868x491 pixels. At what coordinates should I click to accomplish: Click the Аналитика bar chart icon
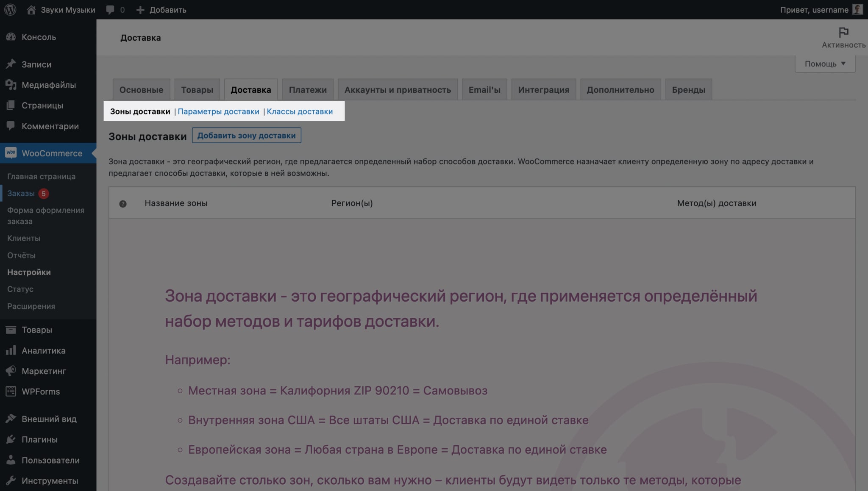[x=11, y=350]
